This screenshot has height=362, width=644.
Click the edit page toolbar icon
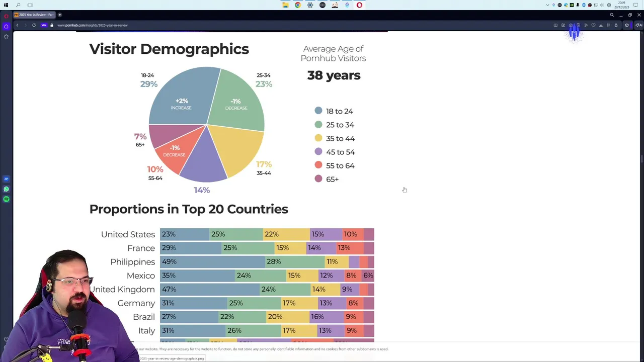pos(563,25)
